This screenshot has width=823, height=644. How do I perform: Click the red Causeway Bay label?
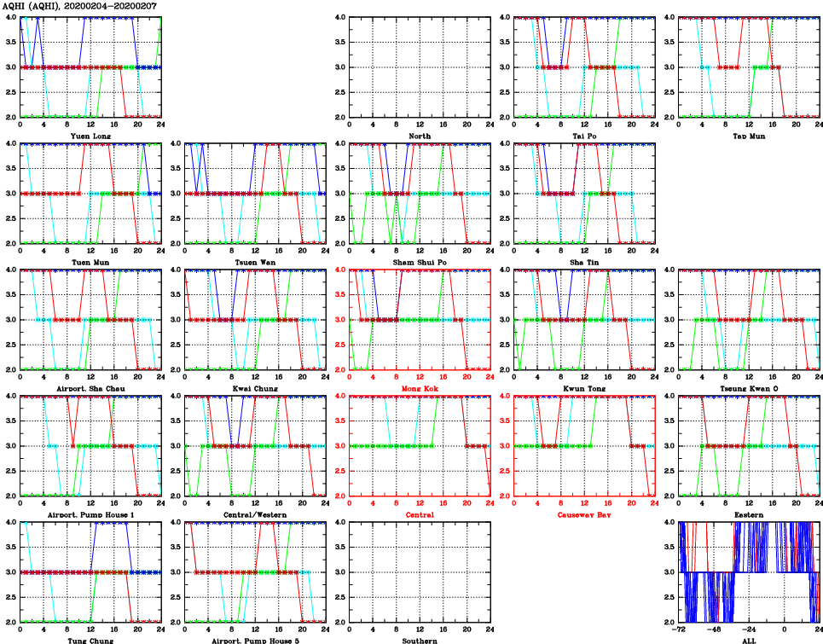pos(584,515)
